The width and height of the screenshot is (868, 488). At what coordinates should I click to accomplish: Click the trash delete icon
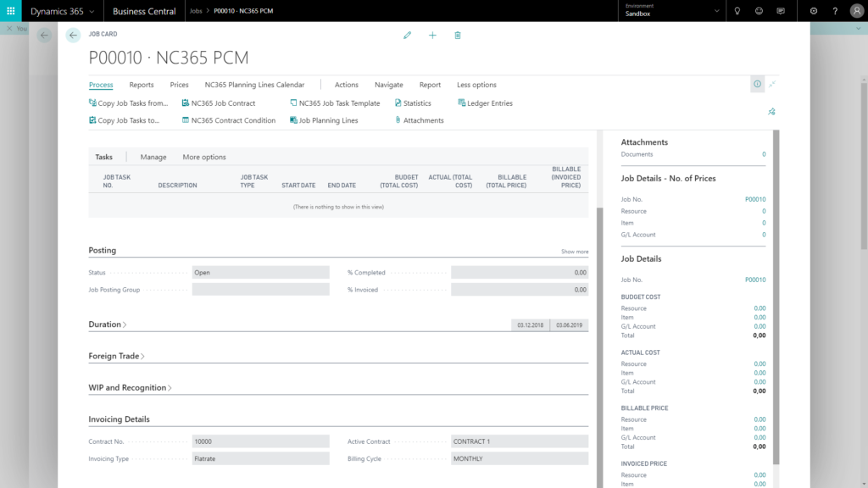[x=457, y=35]
